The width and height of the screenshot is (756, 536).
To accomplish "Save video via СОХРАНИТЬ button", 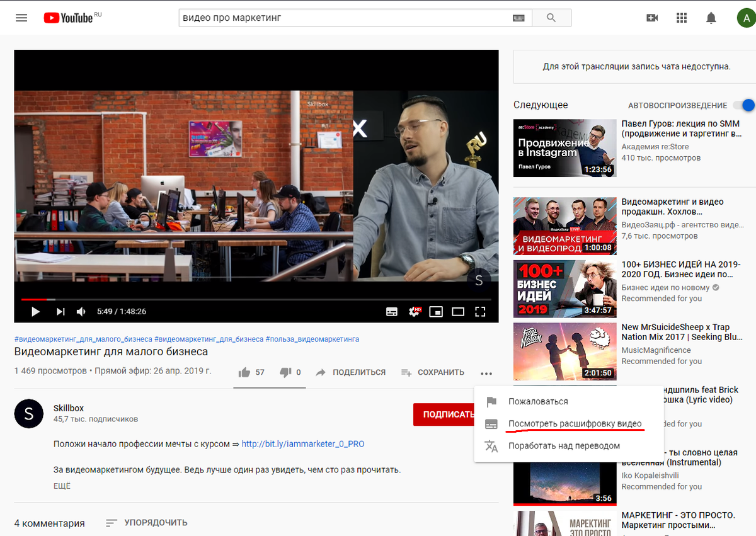I will 433,372.
